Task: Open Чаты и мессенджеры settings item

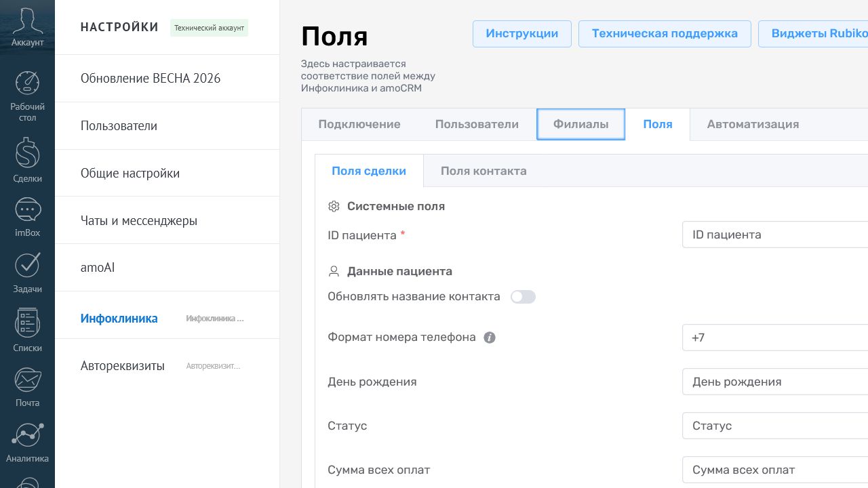Action: 167,220
